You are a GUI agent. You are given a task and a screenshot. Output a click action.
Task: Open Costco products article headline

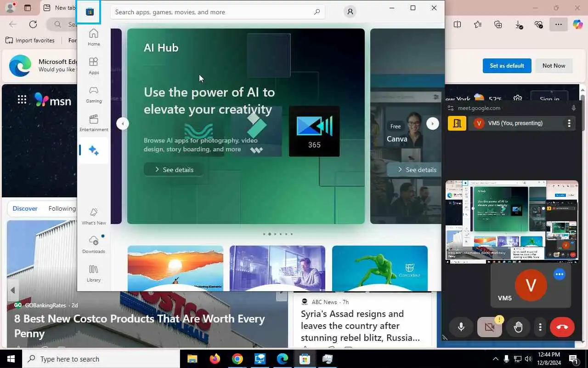pyautogui.click(x=140, y=326)
